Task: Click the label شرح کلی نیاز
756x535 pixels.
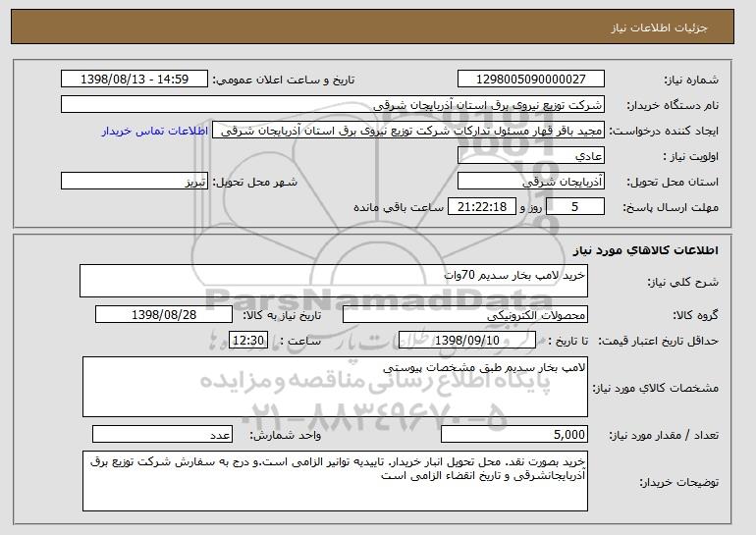Action: point(683,283)
